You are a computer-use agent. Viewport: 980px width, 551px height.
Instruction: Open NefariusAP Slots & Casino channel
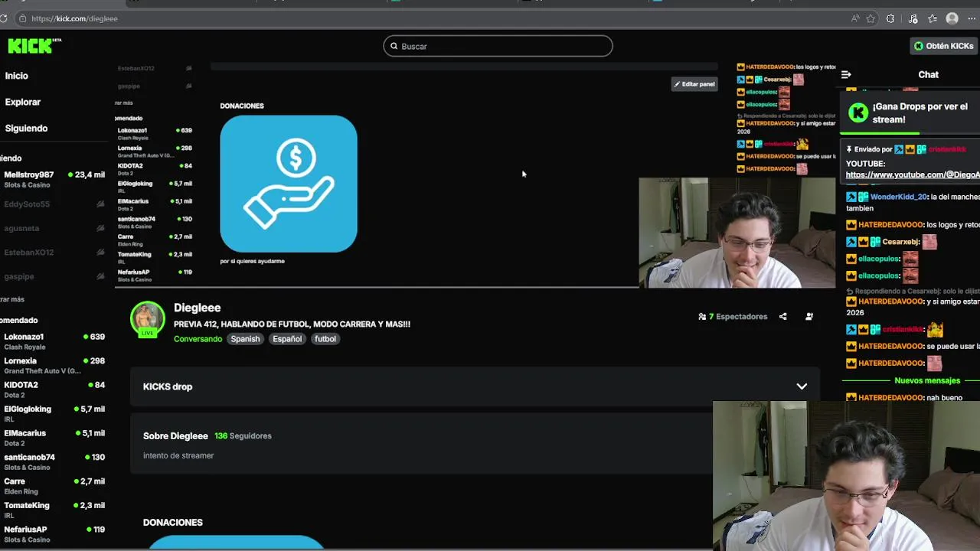54,534
